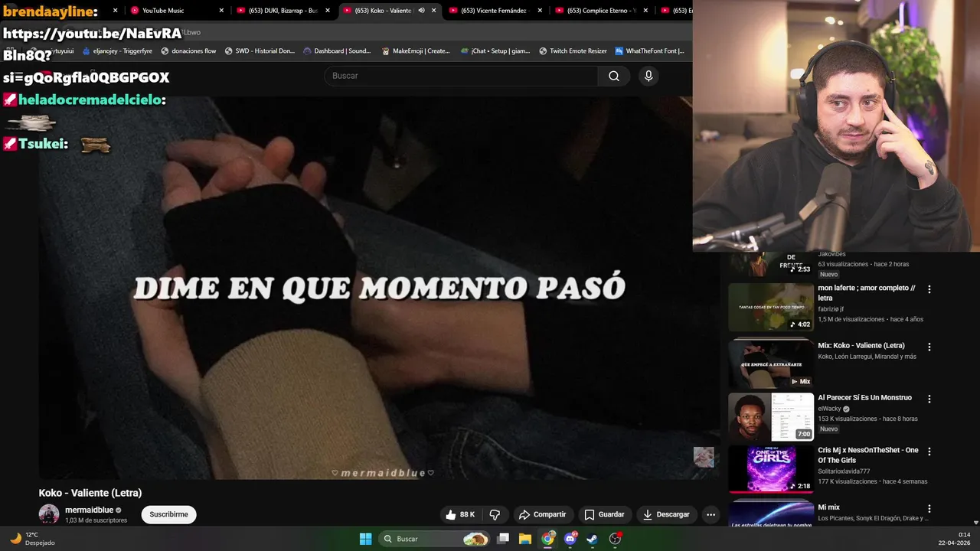The height and width of the screenshot is (551, 980).
Task: Click 'Mi mix' title in sidebar
Action: point(828,507)
